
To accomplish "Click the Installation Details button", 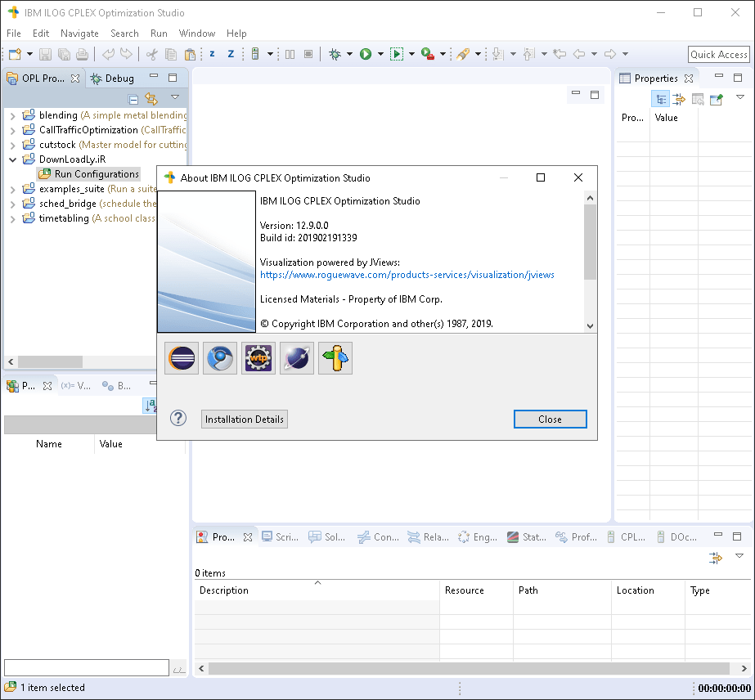I will point(244,419).
